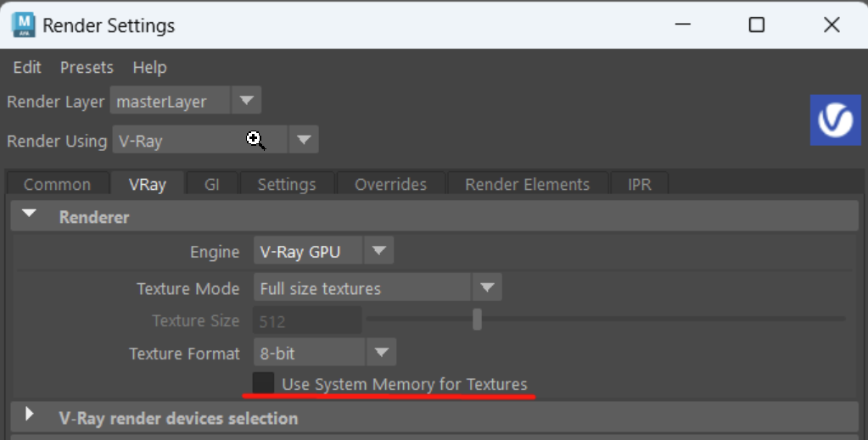Image resolution: width=868 pixels, height=440 pixels.
Task: Switch to the Settings tab
Action: (287, 184)
